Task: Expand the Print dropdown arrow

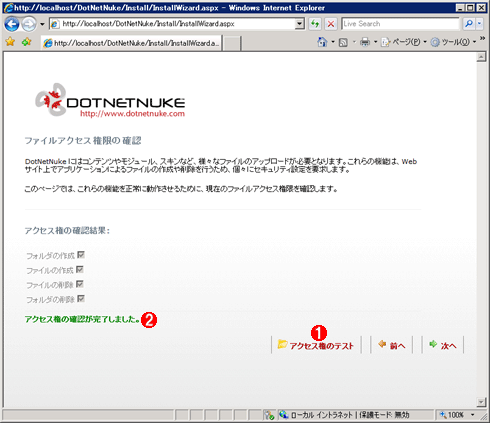Action: (x=375, y=42)
